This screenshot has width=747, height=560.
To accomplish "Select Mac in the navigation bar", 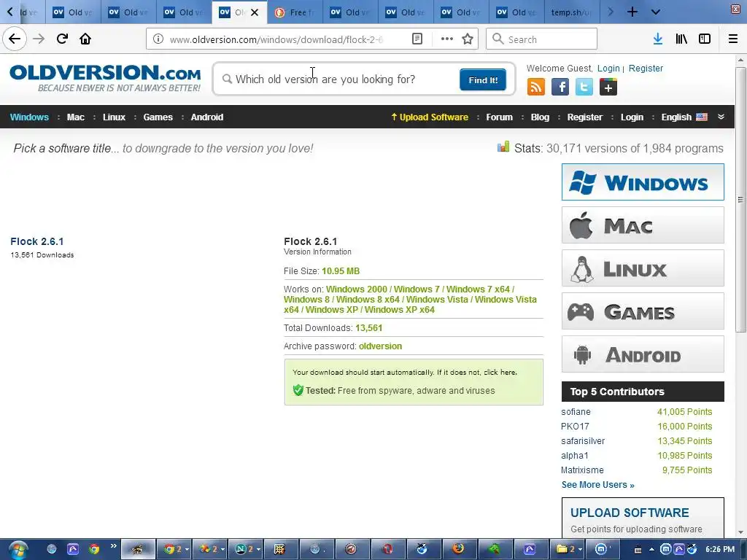I will (75, 117).
